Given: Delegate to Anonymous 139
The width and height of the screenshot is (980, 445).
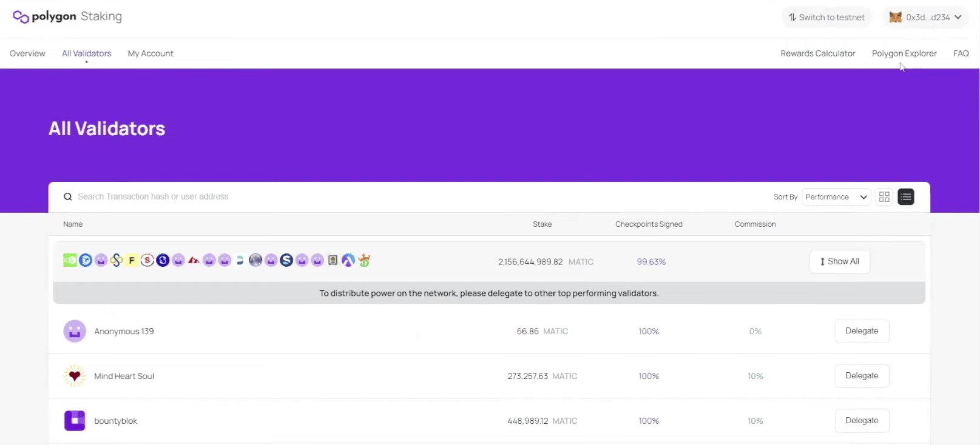Looking at the screenshot, I should [862, 331].
